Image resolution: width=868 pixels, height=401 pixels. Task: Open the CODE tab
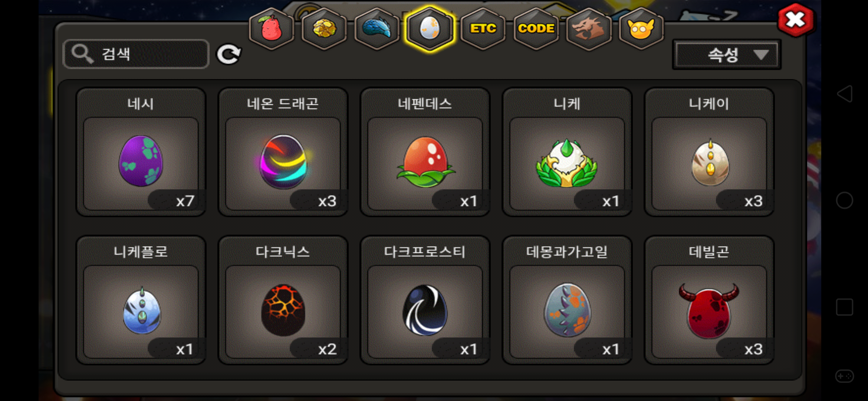(536, 29)
